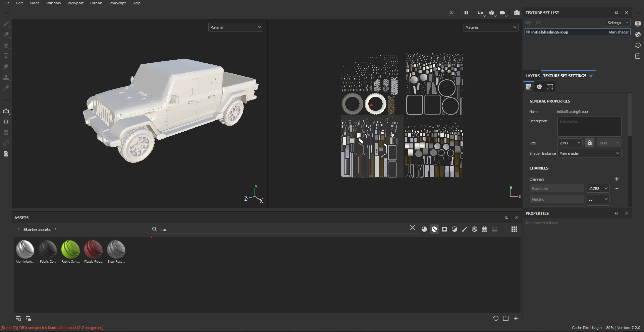644x332 pixels.
Task: Hide the initialShadingGroup texture set
Action: point(528,32)
